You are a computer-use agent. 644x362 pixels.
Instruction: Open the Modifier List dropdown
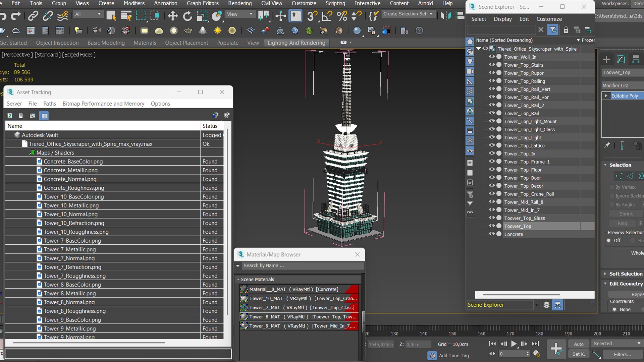(x=623, y=85)
